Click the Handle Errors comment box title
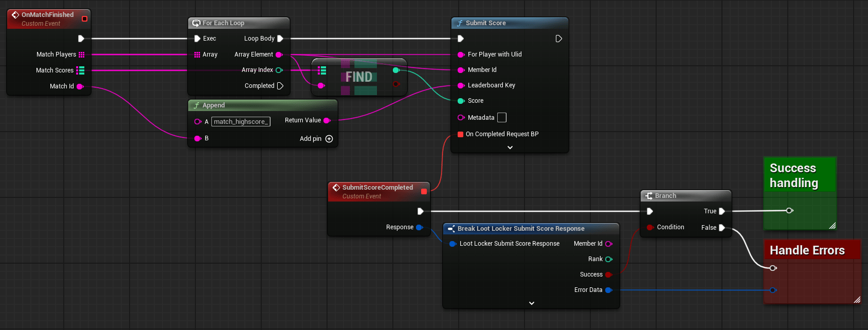The width and height of the screenshot is (868, 330). [x=807, y=250]
